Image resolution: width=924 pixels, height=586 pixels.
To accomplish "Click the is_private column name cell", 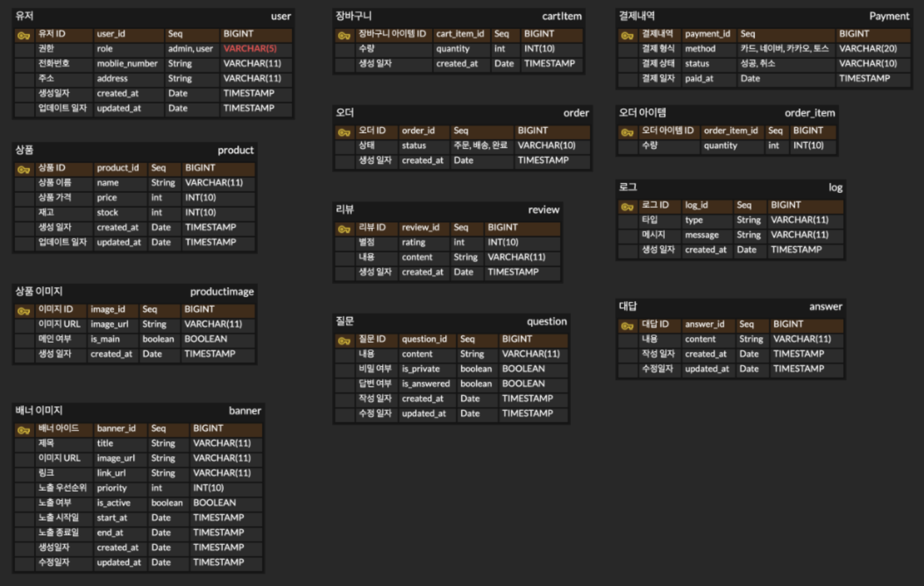I will pyautogui.click(x=421, y=369).
